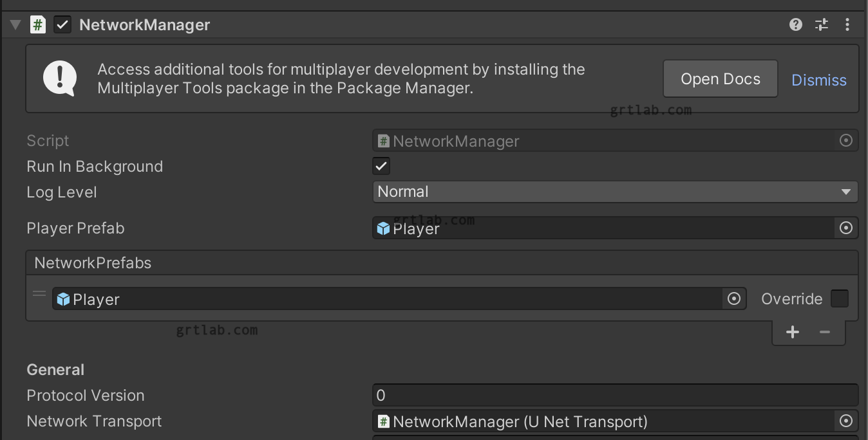Image resolution: width=868 pixels, height=440 pixels.
Task: Remove a prefab entry with the minus icon
Action: 825,332
